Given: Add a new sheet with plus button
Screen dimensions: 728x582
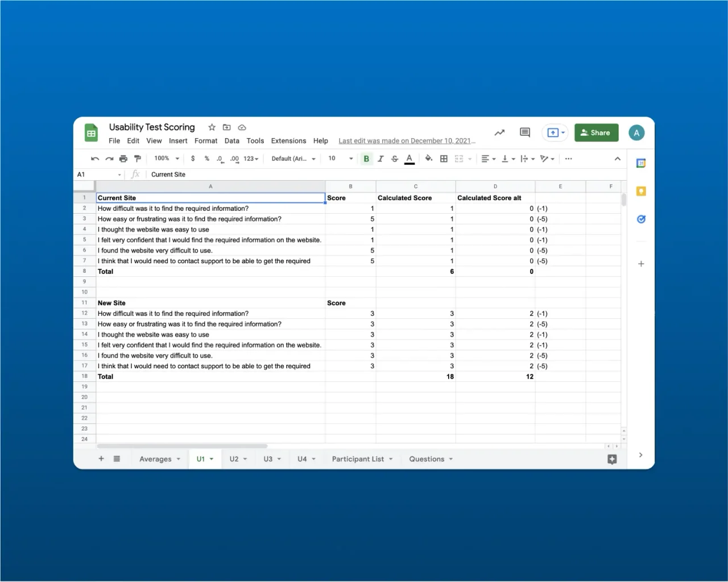Looking at the screenshot, I should 101,459.
